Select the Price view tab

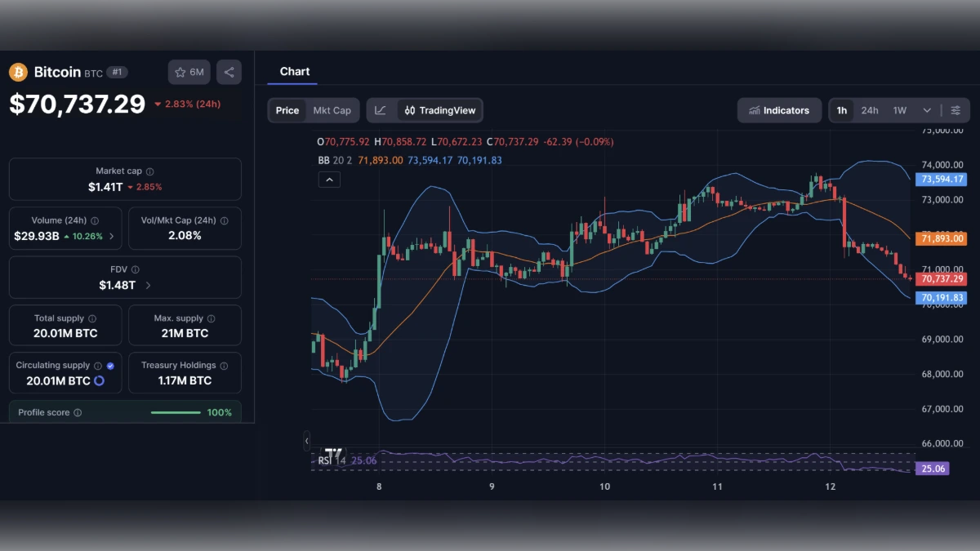click(287, 109)
